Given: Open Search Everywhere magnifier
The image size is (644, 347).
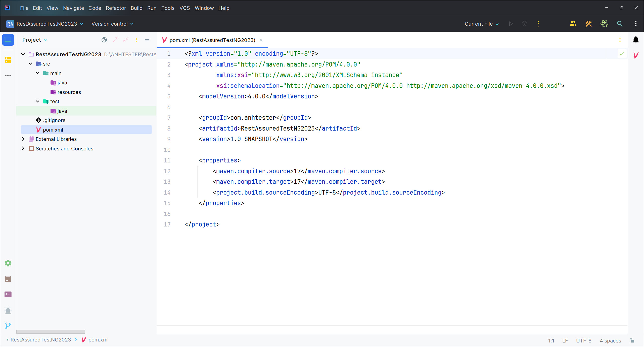Looking at the screenshot, I should (620, 24).
